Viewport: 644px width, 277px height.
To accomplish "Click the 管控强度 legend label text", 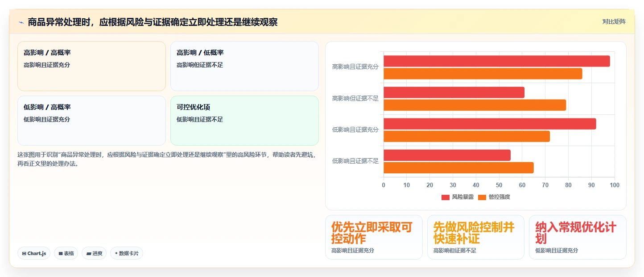I will click(500, 197).
